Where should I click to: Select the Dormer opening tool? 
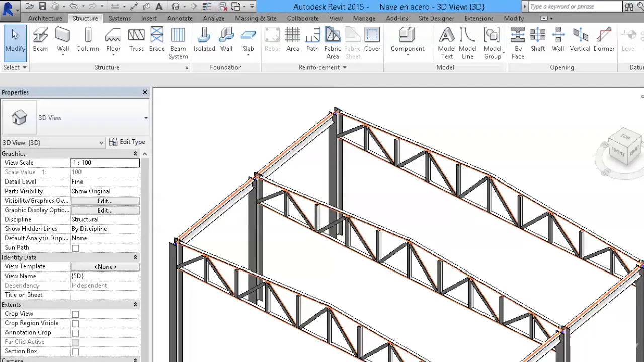604,40
